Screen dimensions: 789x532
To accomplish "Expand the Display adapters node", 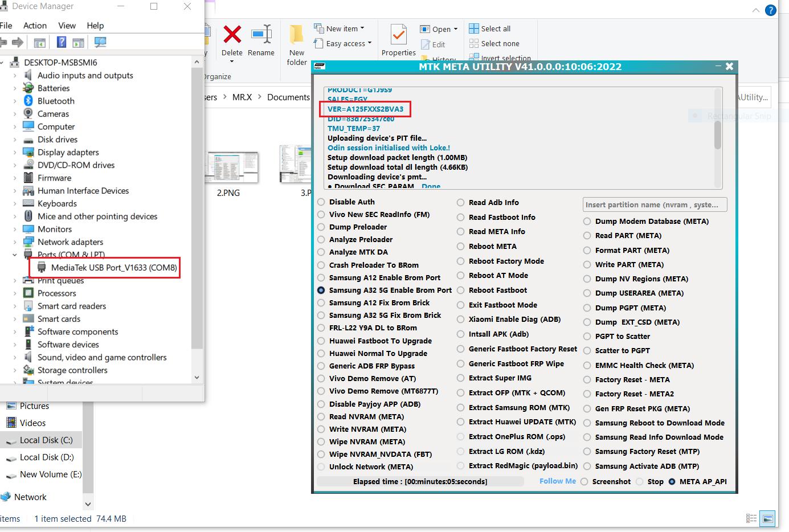I will pos(15,152).
